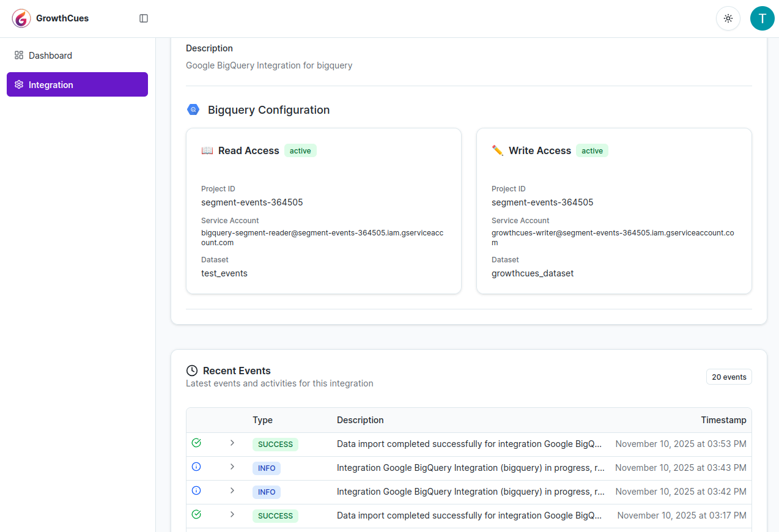Image resolution: width=779 pixels, height=532 pixels.
Task: Click the clock icon beside Recent Events
Action: [192, 370]
